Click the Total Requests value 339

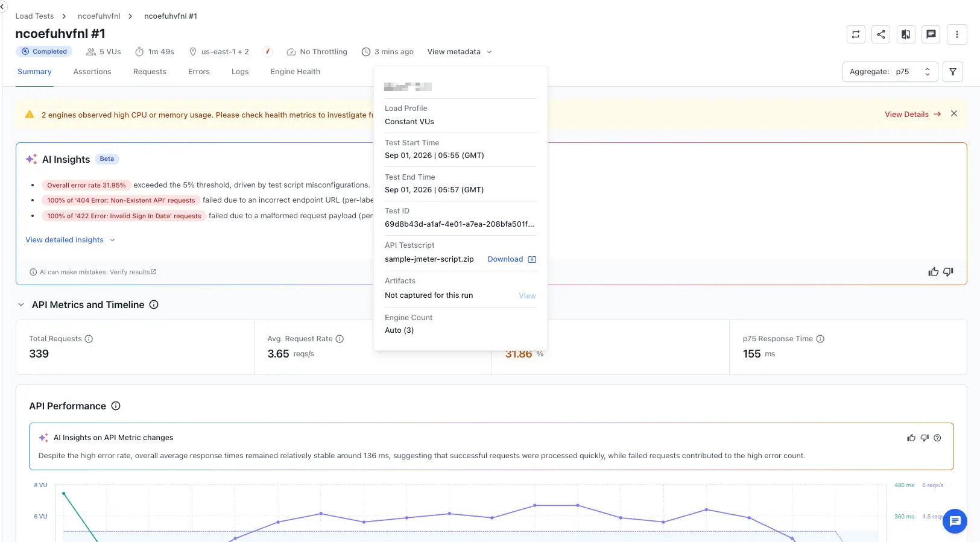click(x=39, y=354)
